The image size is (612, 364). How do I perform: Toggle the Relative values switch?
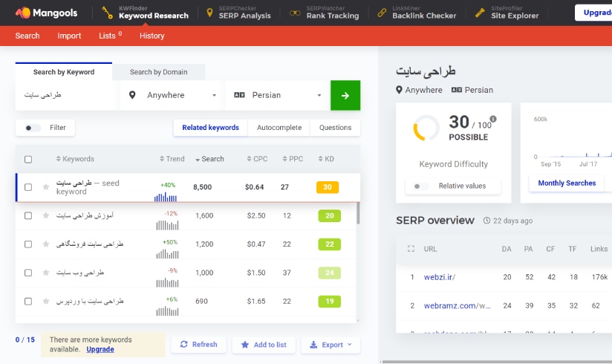422,186
